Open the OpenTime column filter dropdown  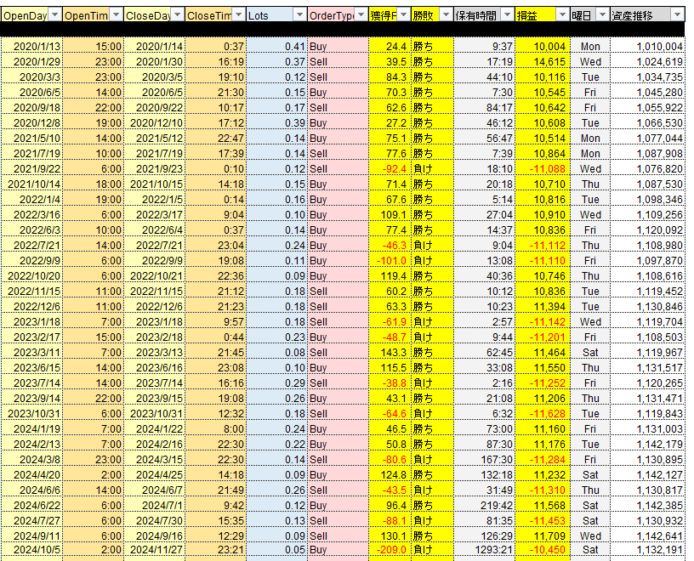116,17
